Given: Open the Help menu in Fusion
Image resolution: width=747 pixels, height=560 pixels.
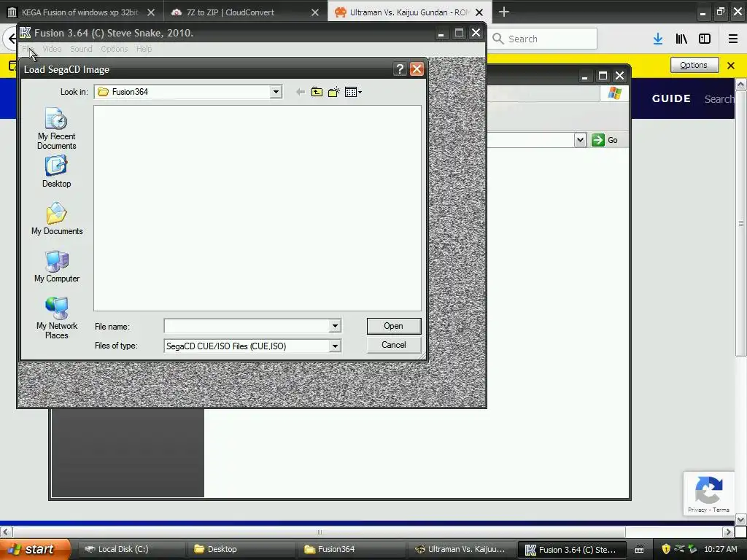Looking at the screenshot, I should coord(144,49).
